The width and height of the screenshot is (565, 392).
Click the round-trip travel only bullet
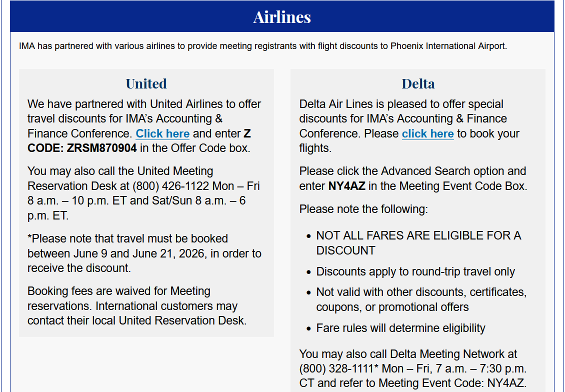coord(415,271)
